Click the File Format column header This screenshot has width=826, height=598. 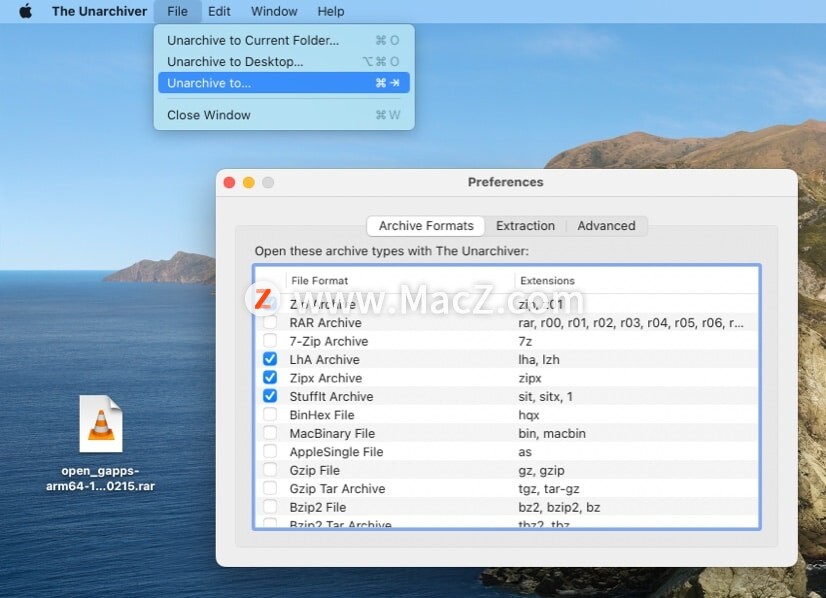point(400,280)
